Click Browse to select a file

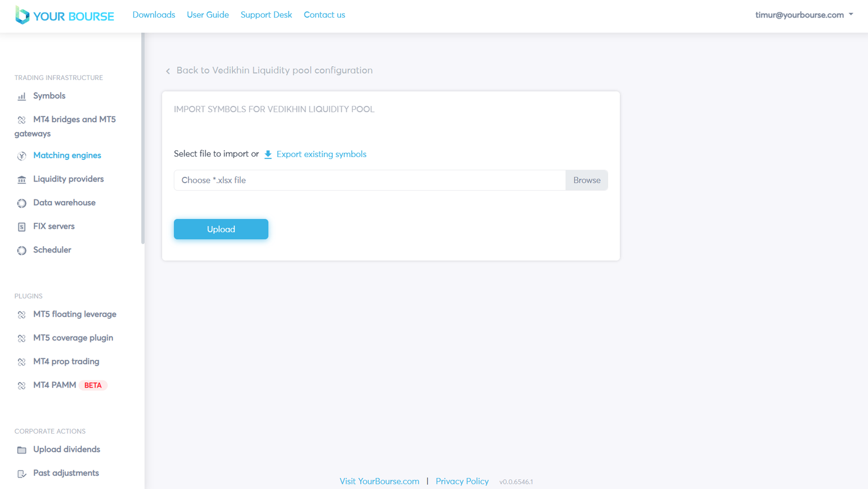coord(586,180)
